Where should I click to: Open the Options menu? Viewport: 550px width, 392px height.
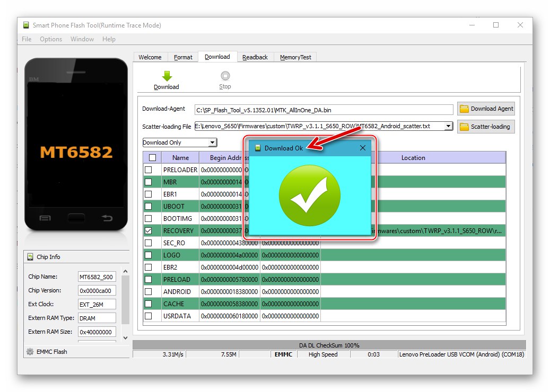click(x=51, y=39)
